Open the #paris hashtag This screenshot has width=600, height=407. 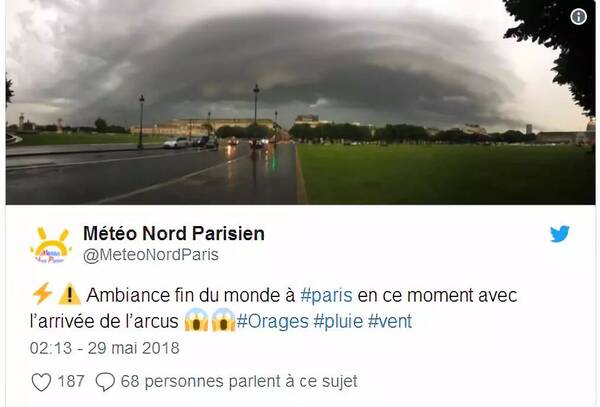(326, 296)
